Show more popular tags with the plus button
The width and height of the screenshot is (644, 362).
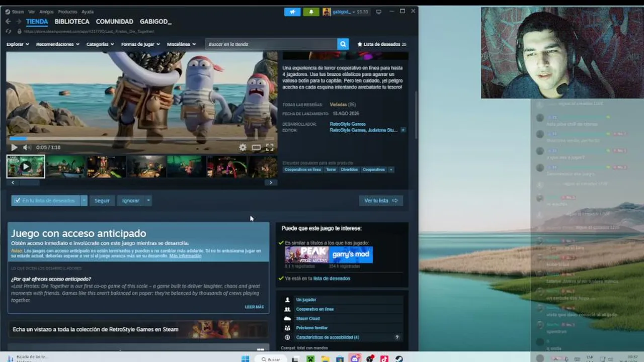[391, 169]
